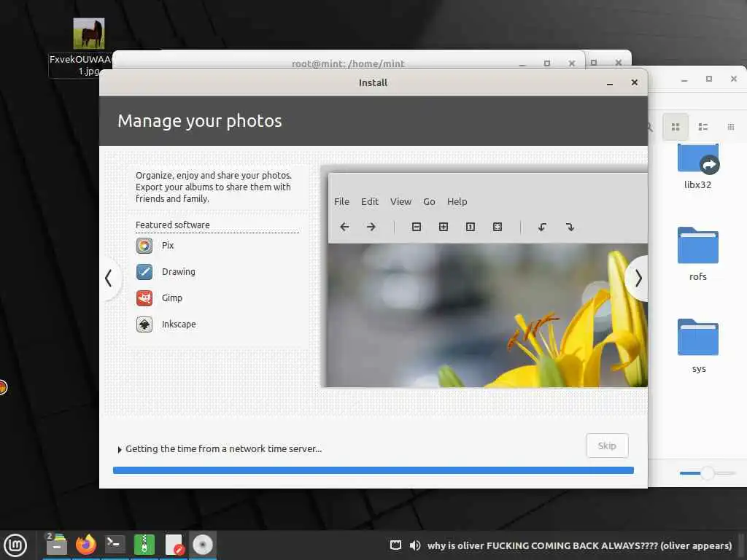Click the installation progress bar
The height and width of the screenshot is (560, 747).
tap(373, 470)
